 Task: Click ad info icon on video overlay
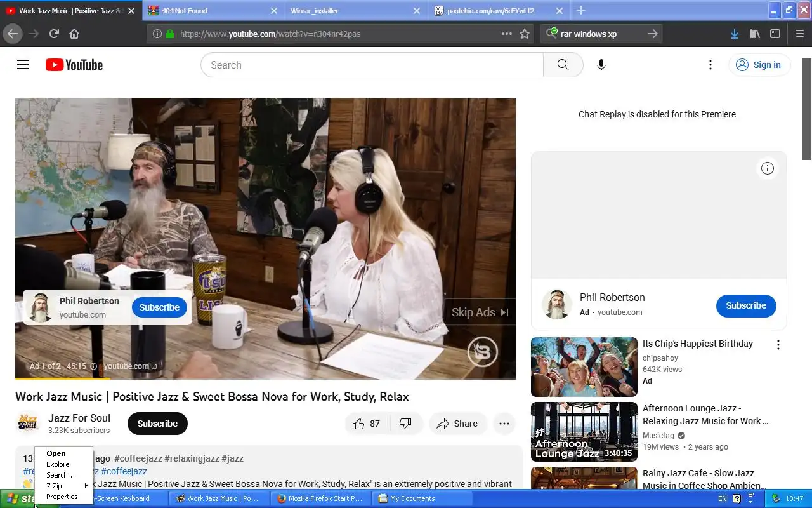(x=93, y=366)
